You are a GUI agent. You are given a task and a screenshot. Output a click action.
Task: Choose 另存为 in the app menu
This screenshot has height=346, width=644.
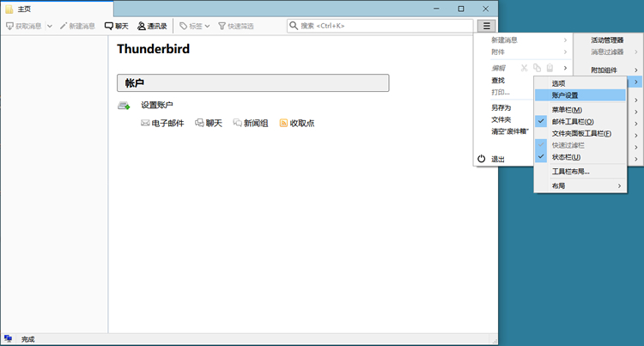[501, 107]
